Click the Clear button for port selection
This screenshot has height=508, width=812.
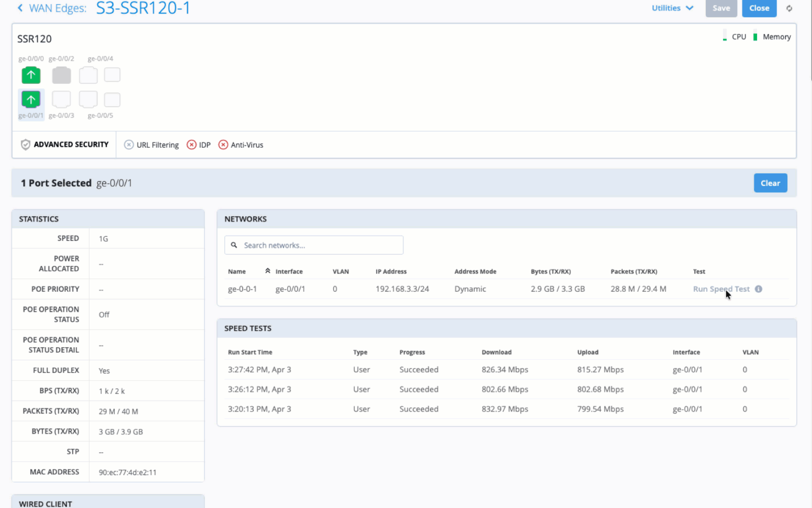coord(770,183)
